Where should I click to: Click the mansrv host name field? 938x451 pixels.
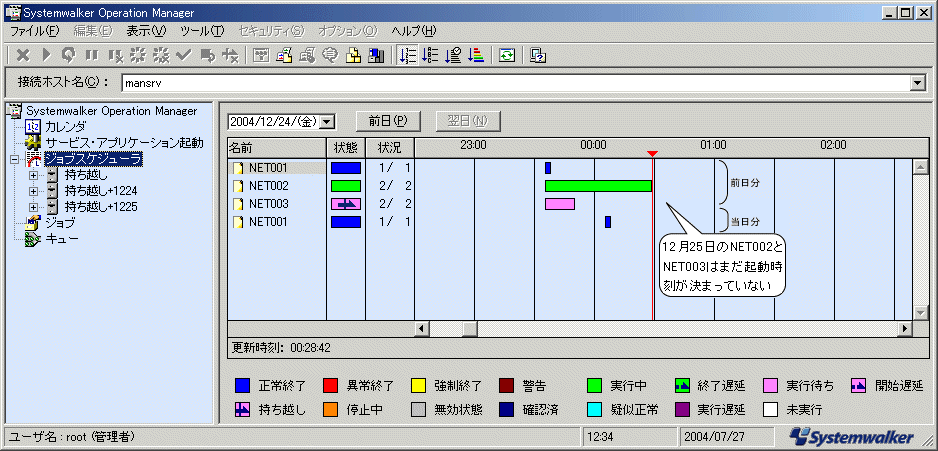coord(515,83)
